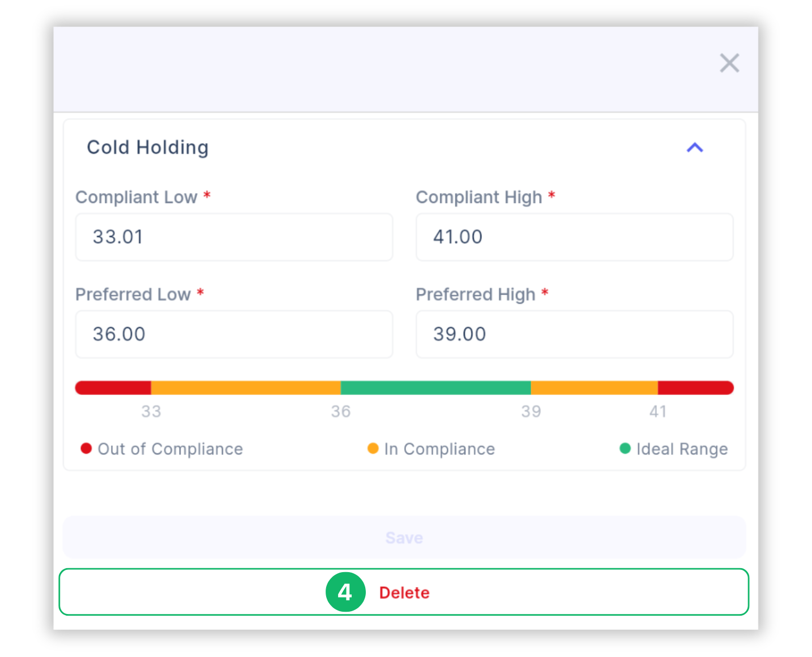Screen dimensions: 812x657
Task: Click the red Out of Compliance legend dot
Action: 86,449
